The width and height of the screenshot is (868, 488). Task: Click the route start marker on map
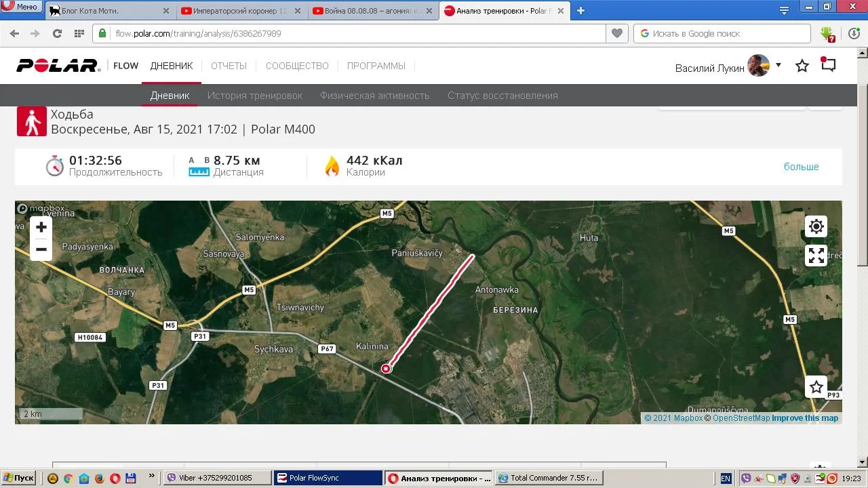[x=386, y=369]
